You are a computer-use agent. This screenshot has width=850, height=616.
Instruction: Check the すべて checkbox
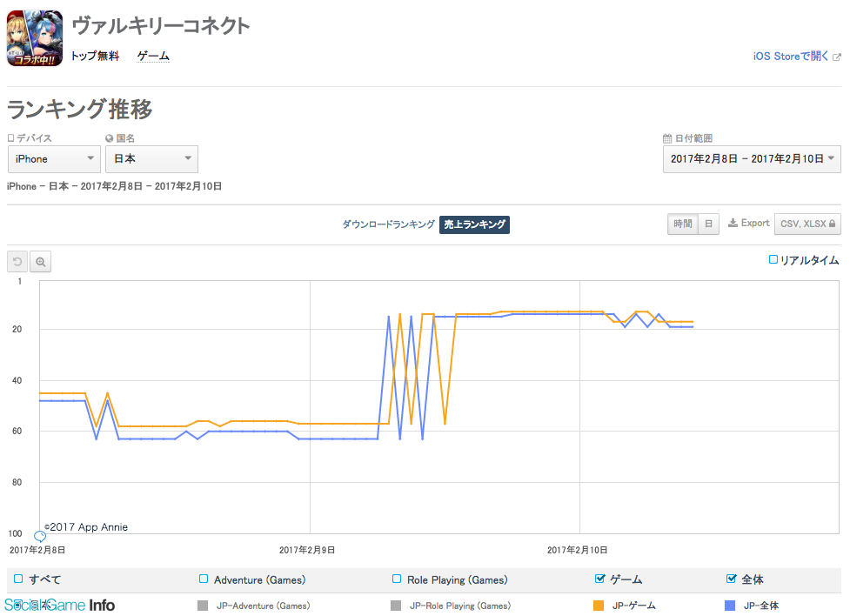(18, 579)
